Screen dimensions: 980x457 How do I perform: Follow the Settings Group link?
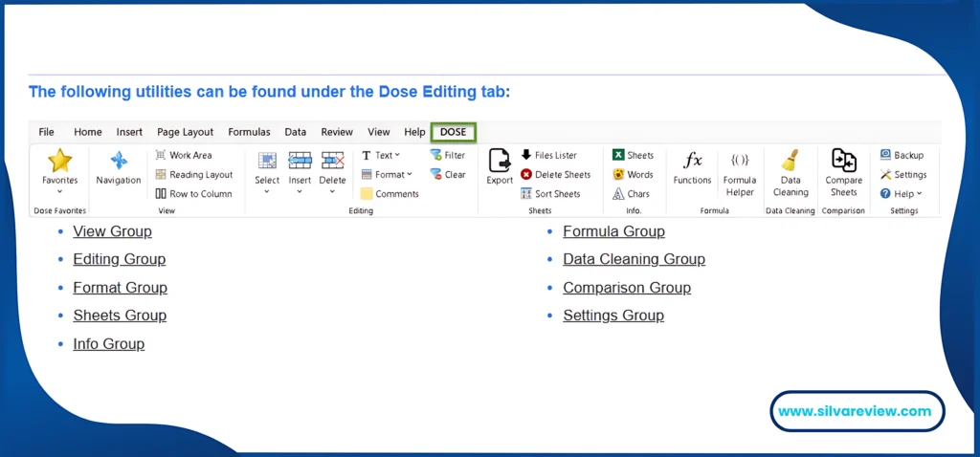point(613,316)
